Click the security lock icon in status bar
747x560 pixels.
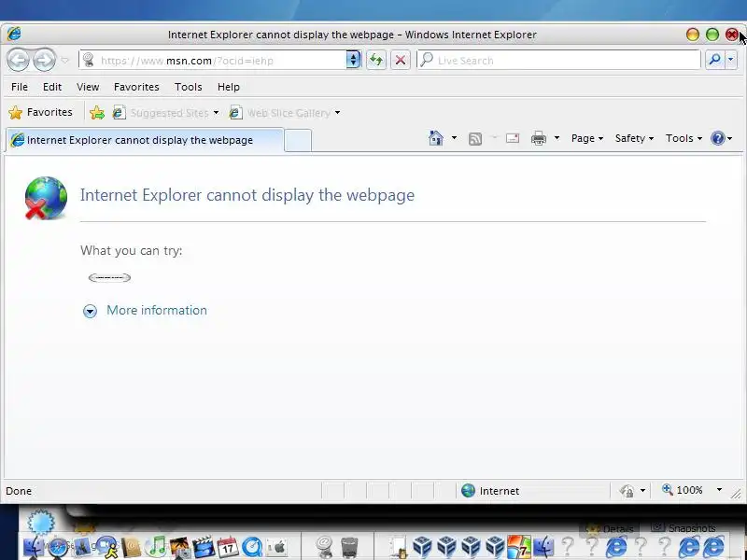point(627,491)
